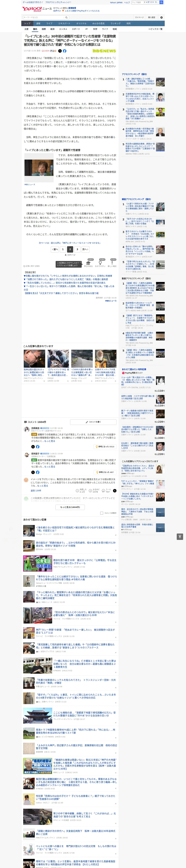186x868 pixels.
Task: Click the web search input field
Action: (x=137, y=2)
